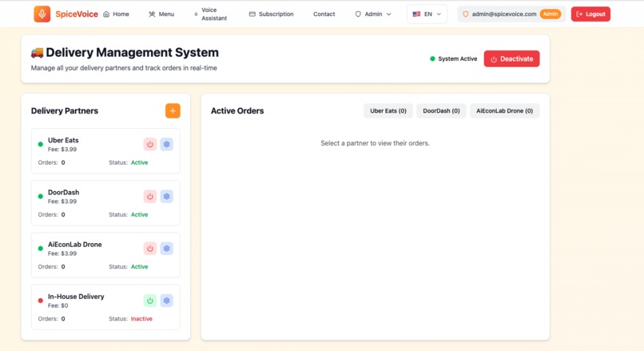Click the System Active status indicator
The width and height of the screenshot is (644, 351).
tap(453, 59)
